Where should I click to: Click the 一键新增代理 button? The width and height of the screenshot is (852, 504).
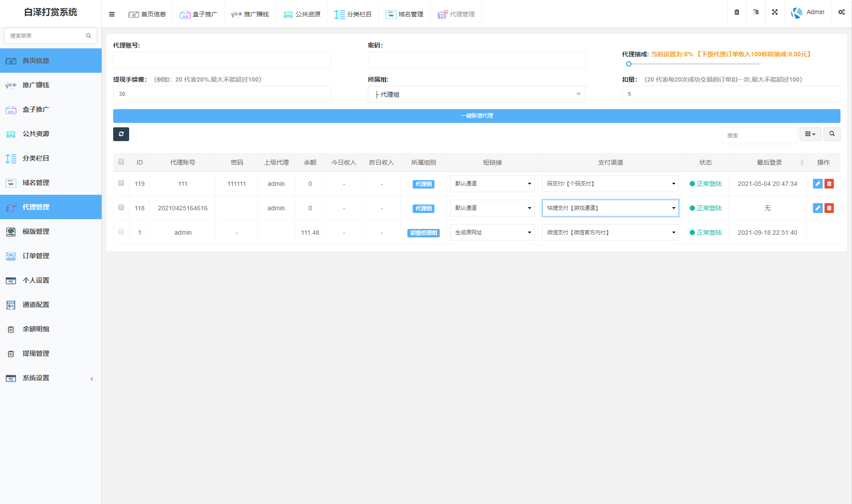pos(476,116)
